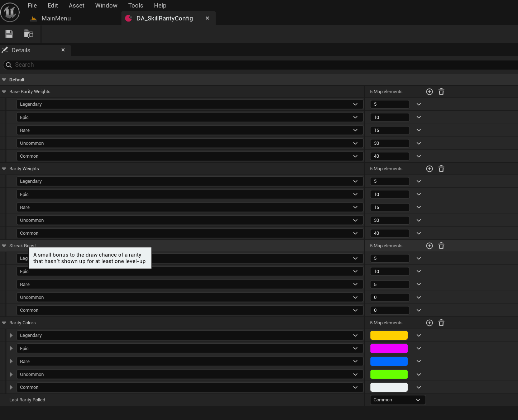Image resolution: width=518 pixels, height=420 pixels.
Task: Click the Unreal Engine logo icon
Action: 10,12
